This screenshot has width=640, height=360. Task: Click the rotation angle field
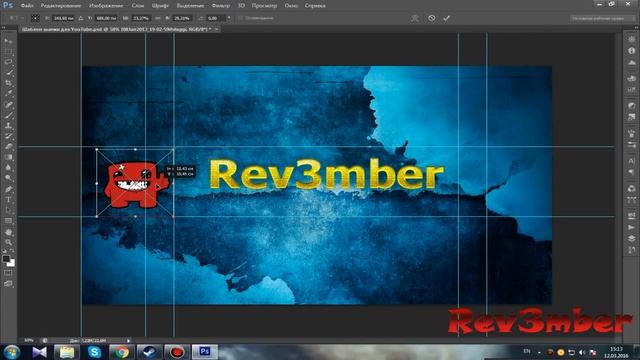(215, 18)
